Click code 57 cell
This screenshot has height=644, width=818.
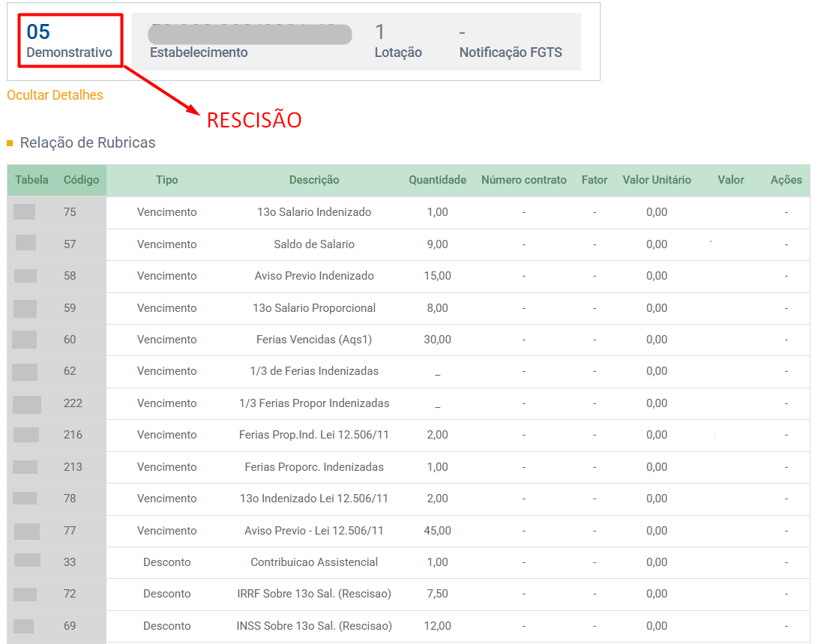click(x=70, y=244)
